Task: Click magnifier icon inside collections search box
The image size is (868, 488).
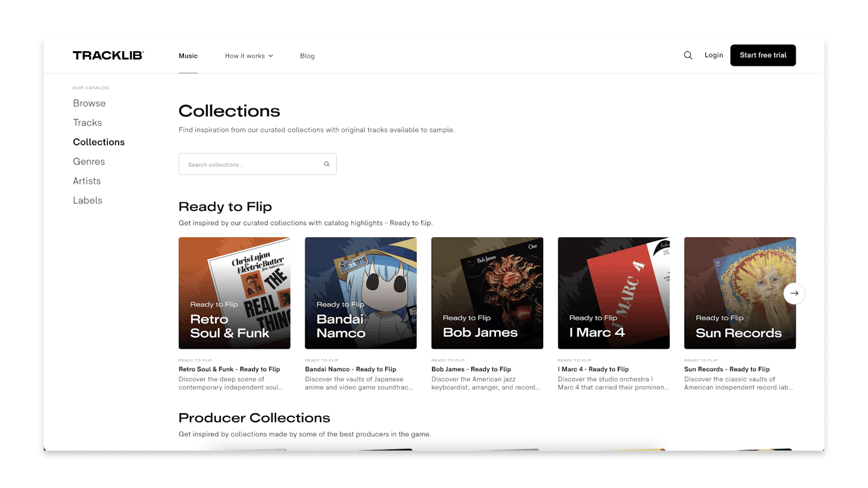Action: pyautogui.click(x=327, y=164)
